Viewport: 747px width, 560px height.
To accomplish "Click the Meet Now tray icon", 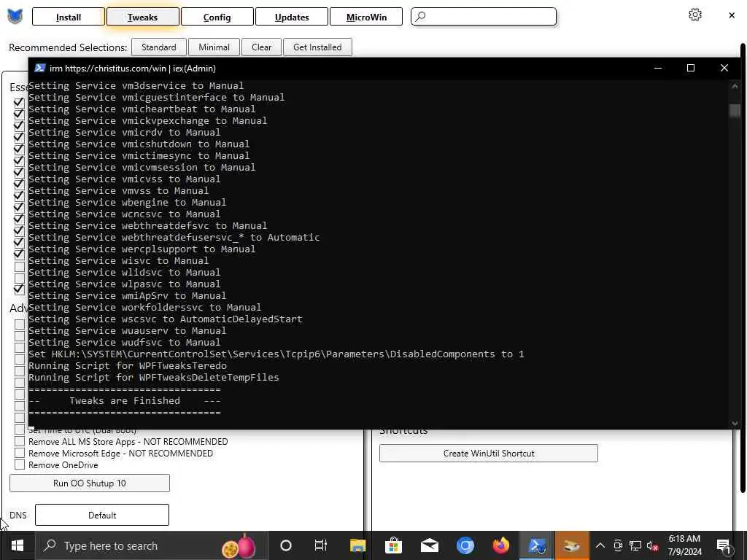I will (x=618, y=545).
